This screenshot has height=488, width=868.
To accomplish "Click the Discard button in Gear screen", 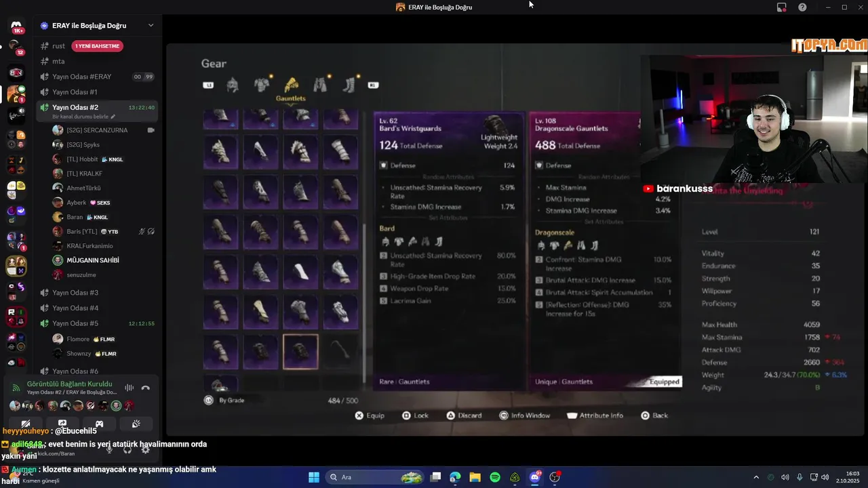I will coord(464,415).
